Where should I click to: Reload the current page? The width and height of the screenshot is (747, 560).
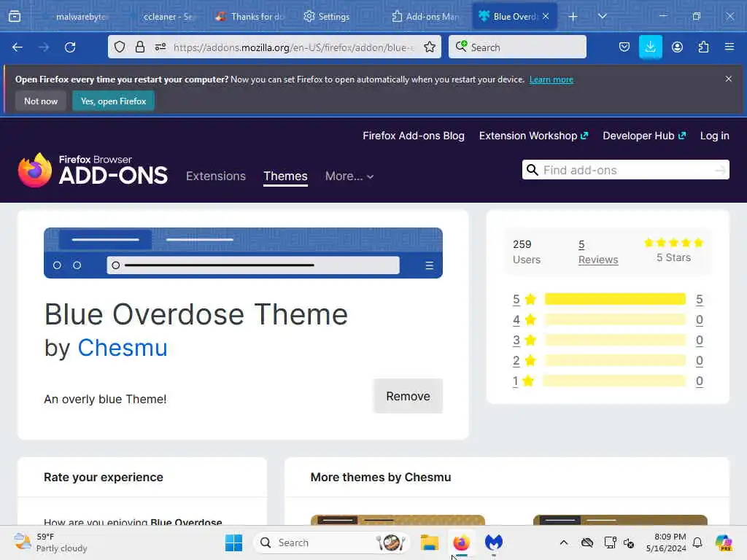(70, 47)
